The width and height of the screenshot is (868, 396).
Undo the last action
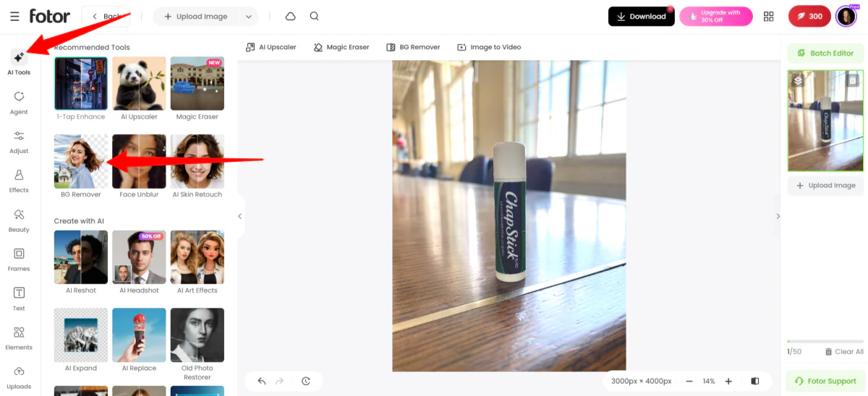[262, 381]
